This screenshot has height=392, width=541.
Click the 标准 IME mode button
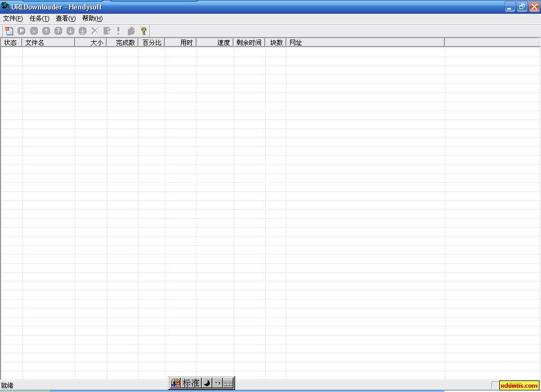tap(191, 383)
